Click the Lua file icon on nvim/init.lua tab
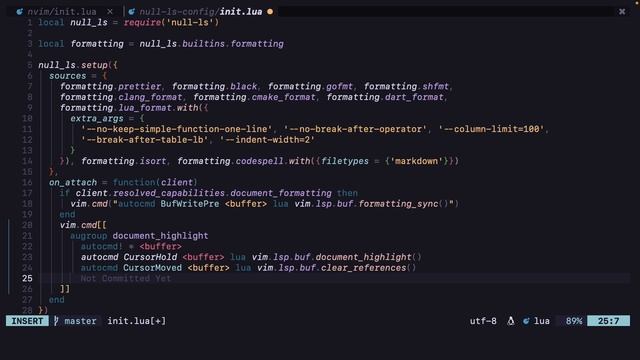The image size is (640, 360). click(20, 12)
